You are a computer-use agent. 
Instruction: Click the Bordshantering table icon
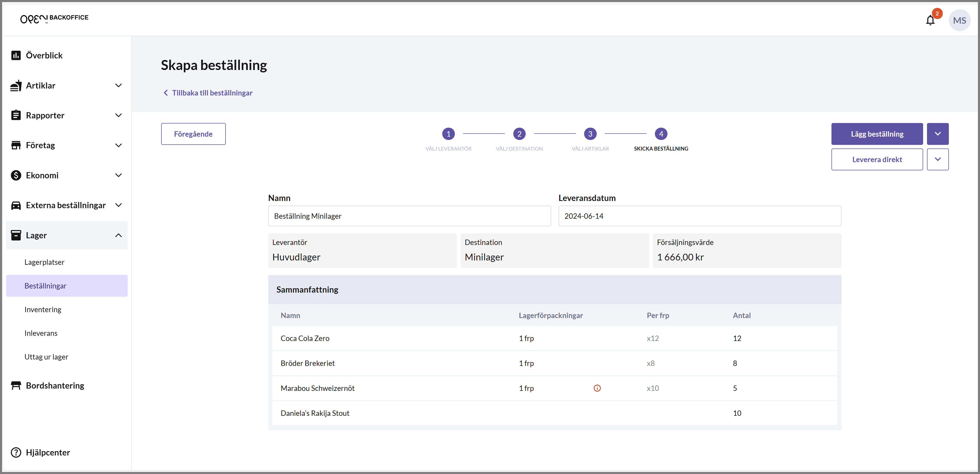pyautogui.click(x=16, y=385)
